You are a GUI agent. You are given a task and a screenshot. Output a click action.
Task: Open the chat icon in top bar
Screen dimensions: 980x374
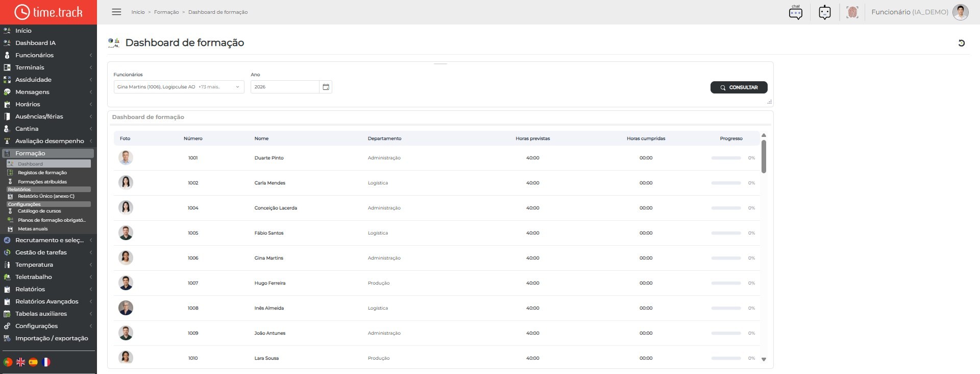pos(795,12)
